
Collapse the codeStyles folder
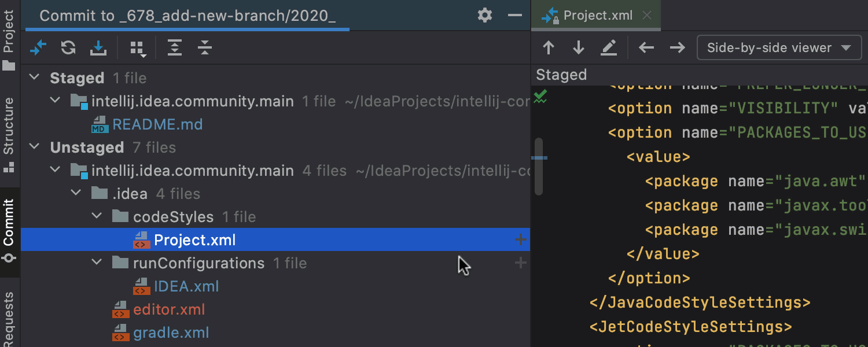(x=97, y=217)
